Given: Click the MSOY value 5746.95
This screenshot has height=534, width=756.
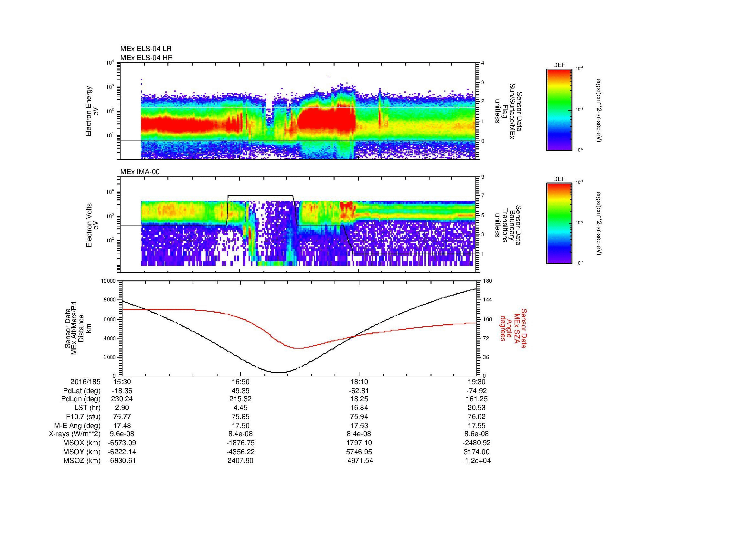Looking at the screenshot, I should point(359,452).
